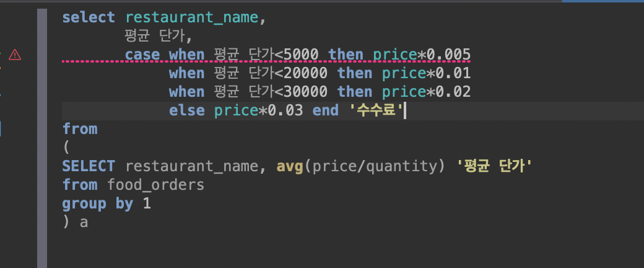
Task: Click the '평균 단가<30000' condition
Action: point(271,92)
